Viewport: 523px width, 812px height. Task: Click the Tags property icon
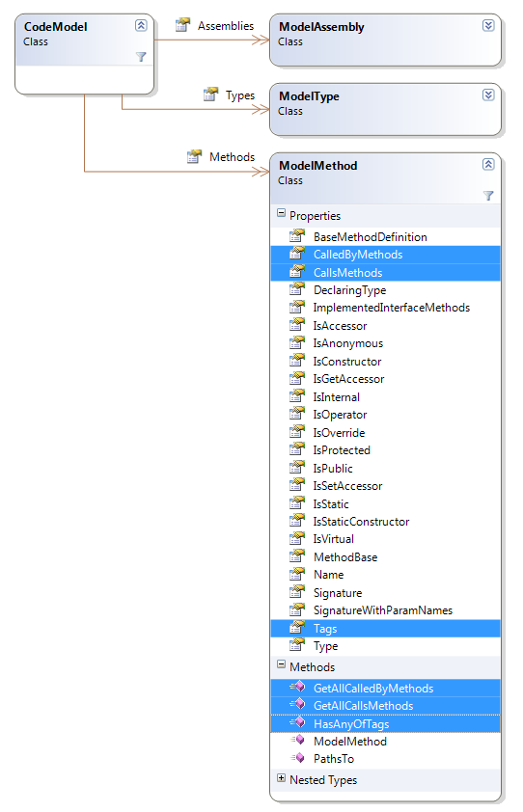[x=297, y=627]
